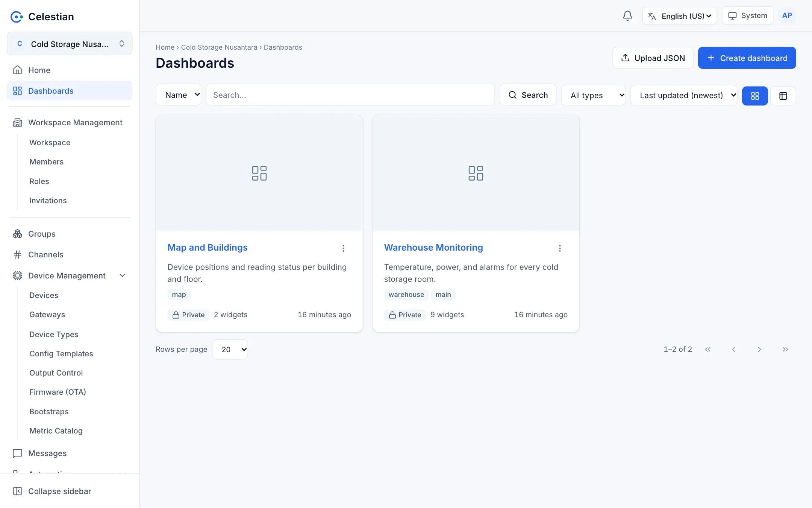Collapse the Device Management section
Screen dimensions: 812x508
70,276
